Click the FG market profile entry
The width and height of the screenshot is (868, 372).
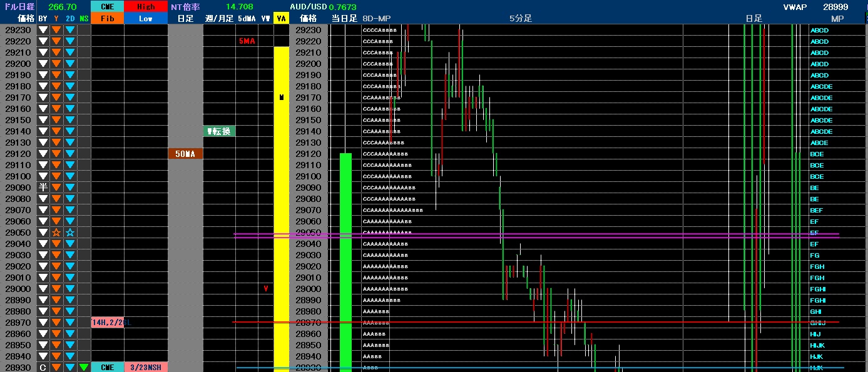point(815,256)
